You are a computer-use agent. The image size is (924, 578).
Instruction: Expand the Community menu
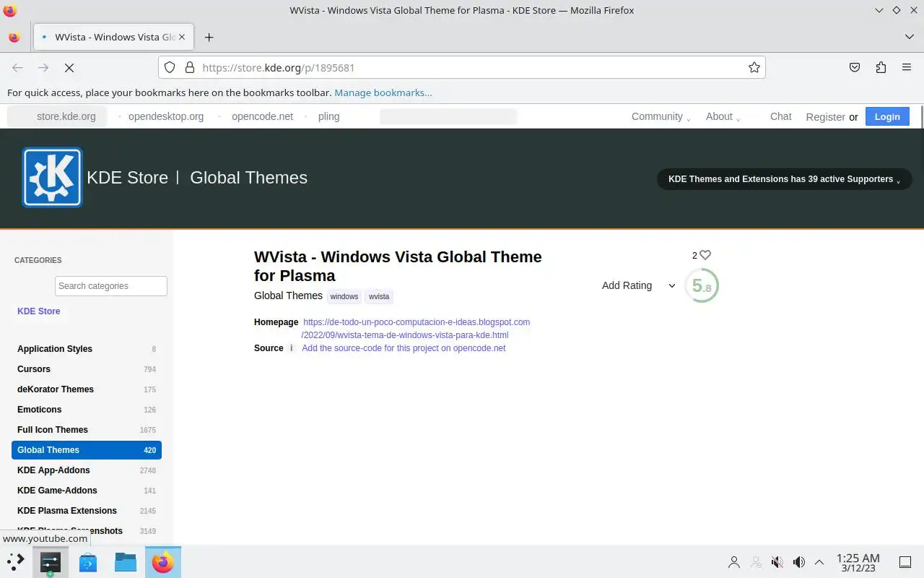pos(661,116)
